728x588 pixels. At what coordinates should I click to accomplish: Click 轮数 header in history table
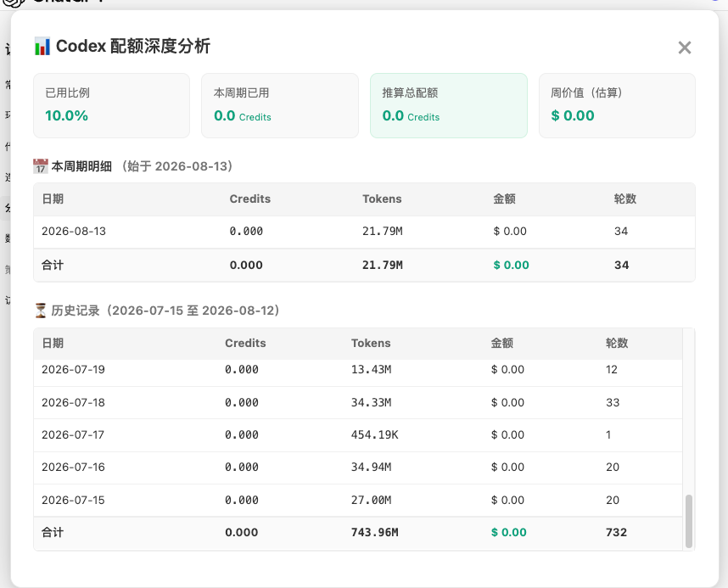pyautogui.click(x=617, y=344)
